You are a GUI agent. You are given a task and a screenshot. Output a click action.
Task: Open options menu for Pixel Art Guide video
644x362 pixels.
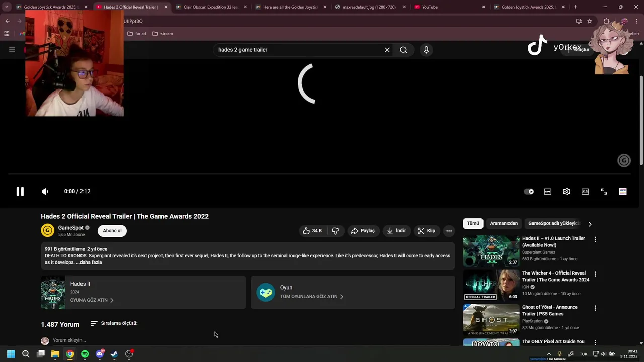click(x=595, y=342)
